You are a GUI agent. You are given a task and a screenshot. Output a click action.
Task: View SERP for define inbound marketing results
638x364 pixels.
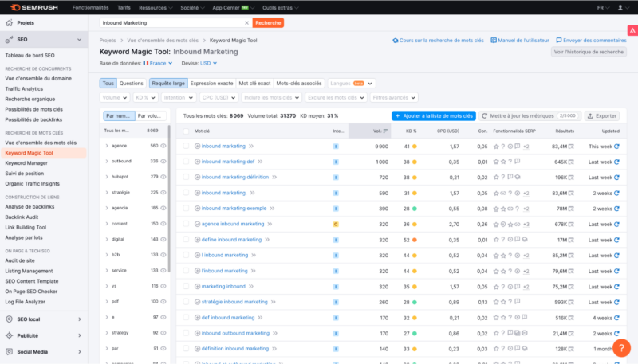click(x=571, y=240)
